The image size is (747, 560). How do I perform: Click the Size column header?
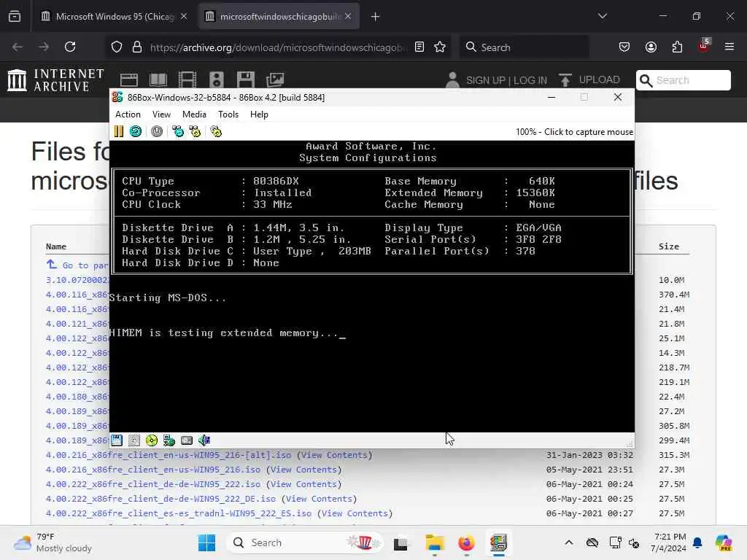coord(668,246)
